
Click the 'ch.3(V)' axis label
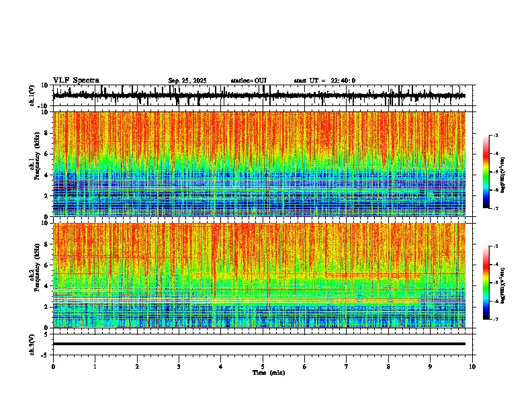[x=32, y=345]
